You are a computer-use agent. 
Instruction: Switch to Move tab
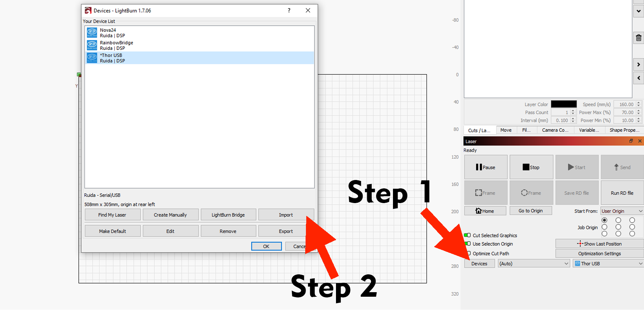pos(506,130)
